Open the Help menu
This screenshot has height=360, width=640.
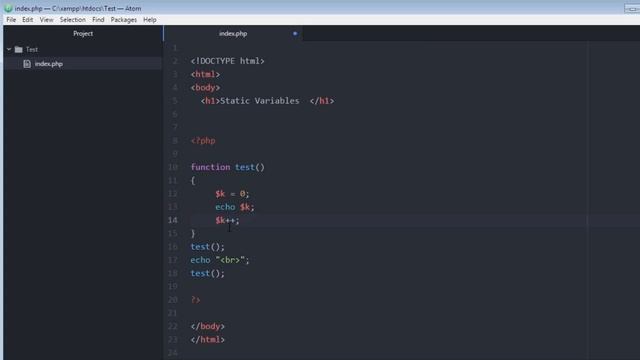coord(150,20)
